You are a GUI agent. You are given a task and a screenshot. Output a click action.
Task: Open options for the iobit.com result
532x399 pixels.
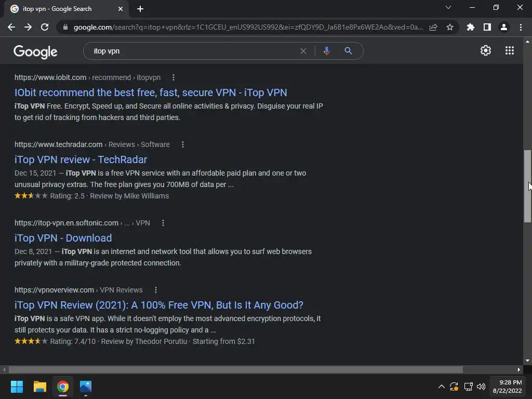coord(174,77)
